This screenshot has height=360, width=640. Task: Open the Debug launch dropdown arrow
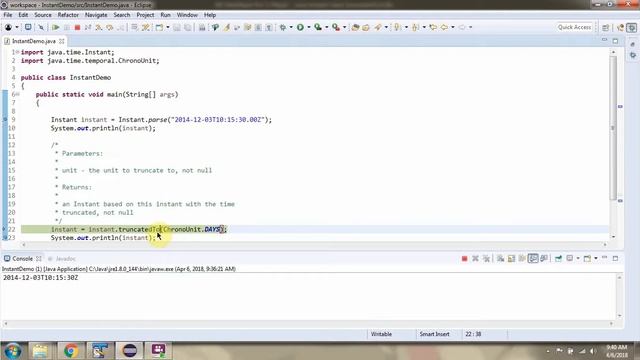tap(291, 27)
